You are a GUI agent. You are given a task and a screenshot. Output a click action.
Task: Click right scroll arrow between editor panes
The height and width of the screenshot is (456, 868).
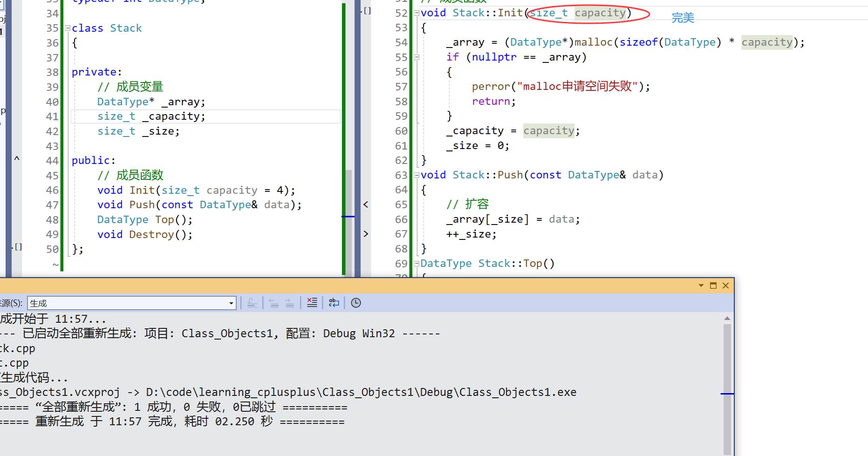366,234
